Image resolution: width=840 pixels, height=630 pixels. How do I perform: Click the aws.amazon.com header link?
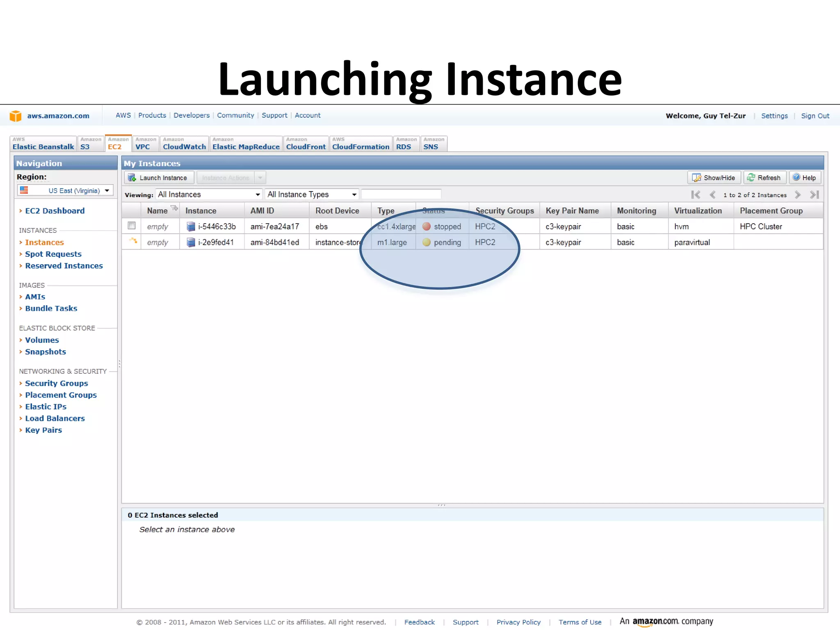[58, 116]
